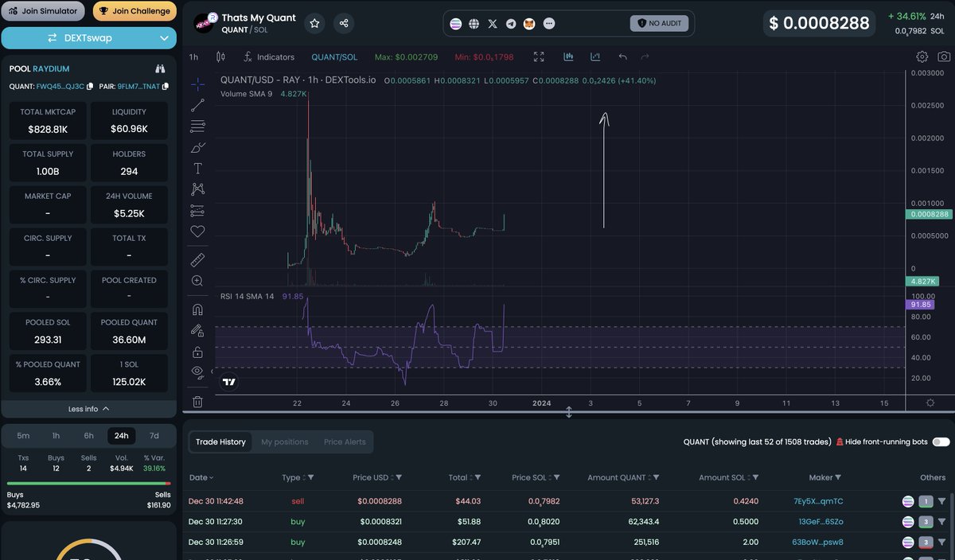The image size is (955, 560).
Task: Open price scale settings gear
Action: coord(930,402)
